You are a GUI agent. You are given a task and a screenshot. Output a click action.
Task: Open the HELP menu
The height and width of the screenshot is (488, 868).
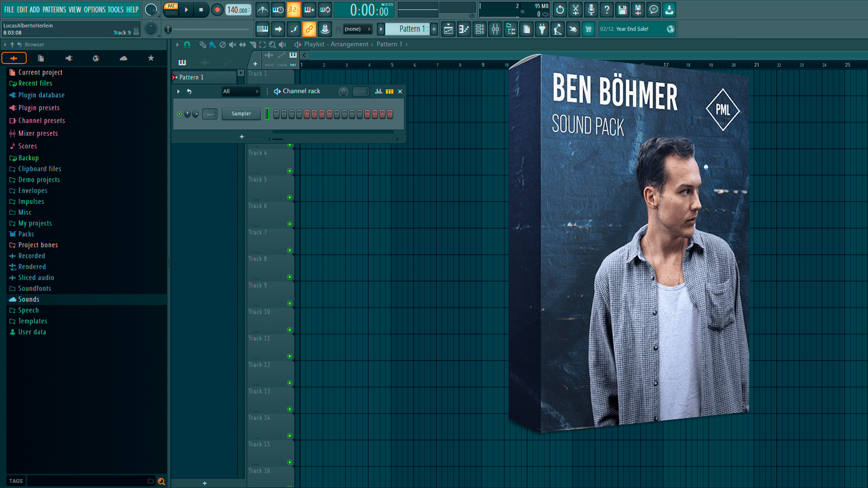(132, 10)
